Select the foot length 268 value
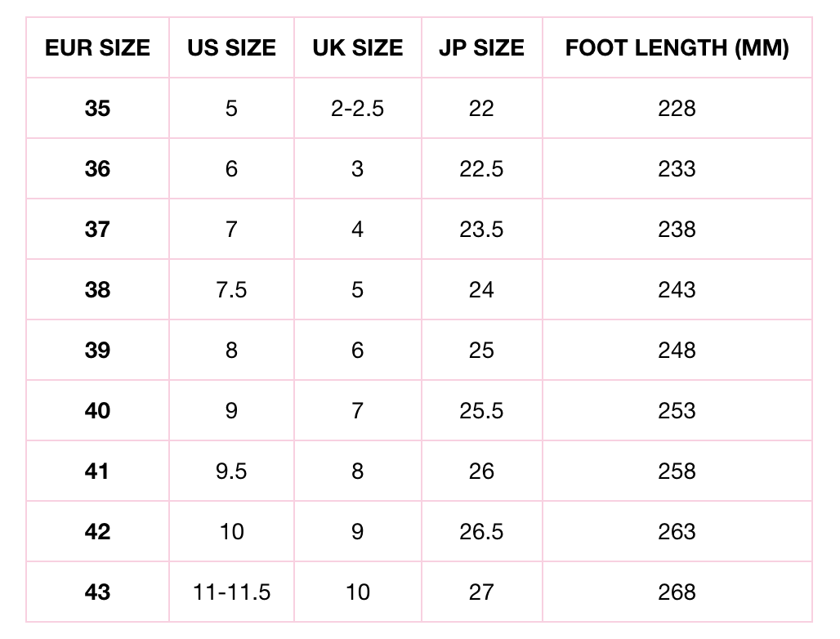Image resolution: width=840 pixels, height=639 pixels. click(x=677, y=592)
